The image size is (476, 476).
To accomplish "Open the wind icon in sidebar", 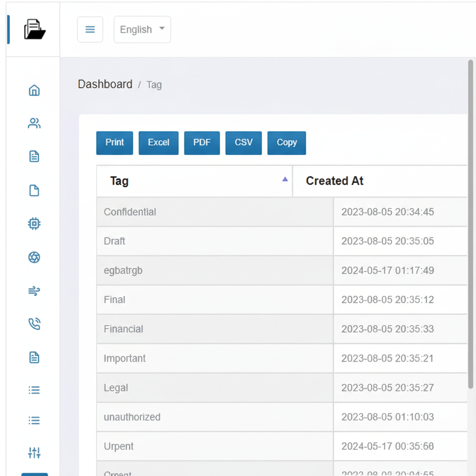I will point(34,291).
